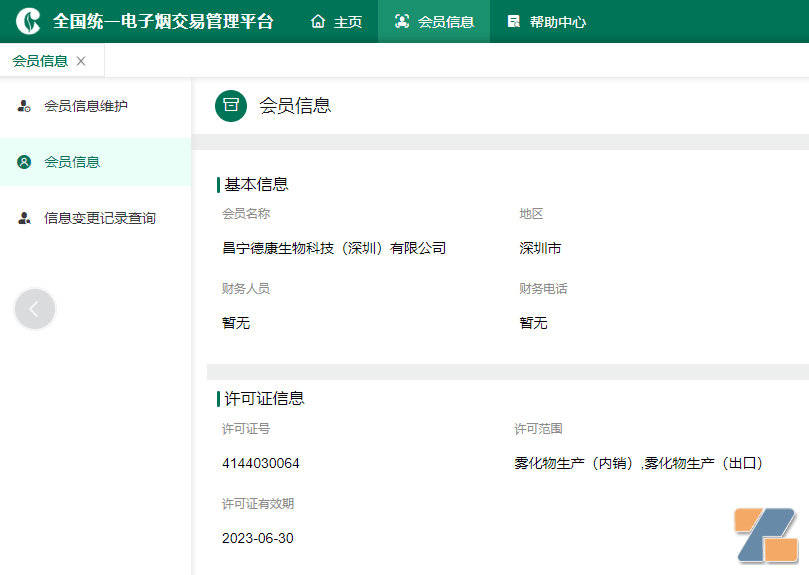Click the help document icon beside 帮助中心
Screen dimensions: 809x575
pyautogui.click(x=514, y=21)
